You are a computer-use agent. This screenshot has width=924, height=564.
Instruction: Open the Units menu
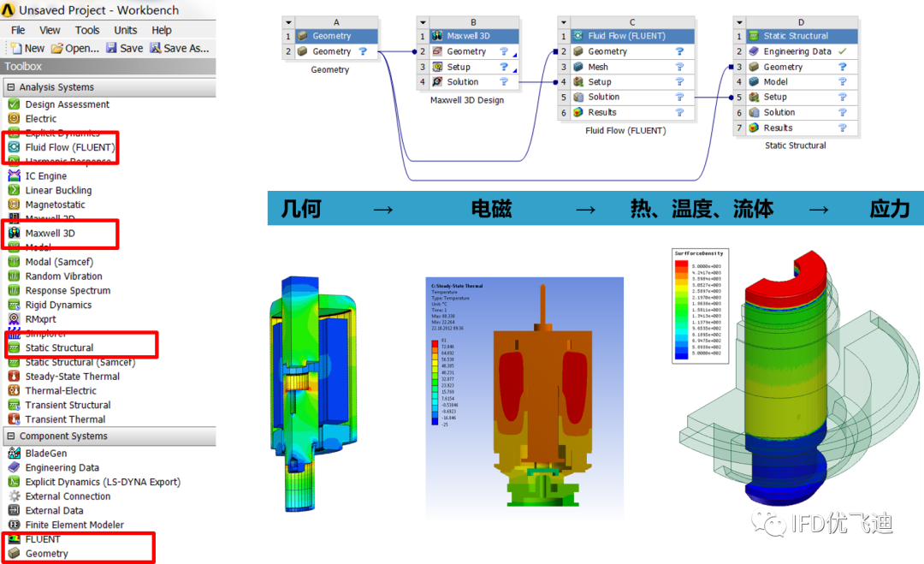126,30
